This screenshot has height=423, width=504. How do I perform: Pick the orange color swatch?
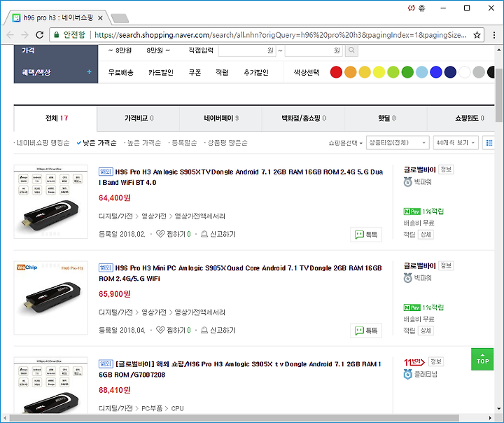[351, 72]
